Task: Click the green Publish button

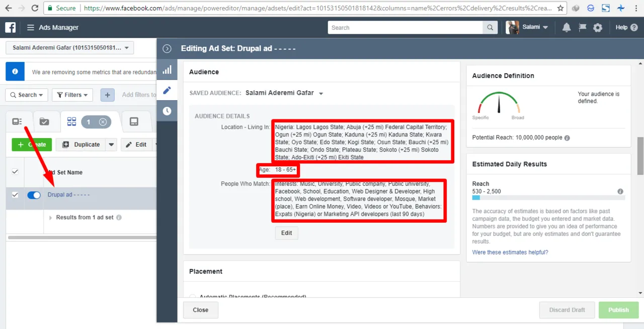Action: 618,310
